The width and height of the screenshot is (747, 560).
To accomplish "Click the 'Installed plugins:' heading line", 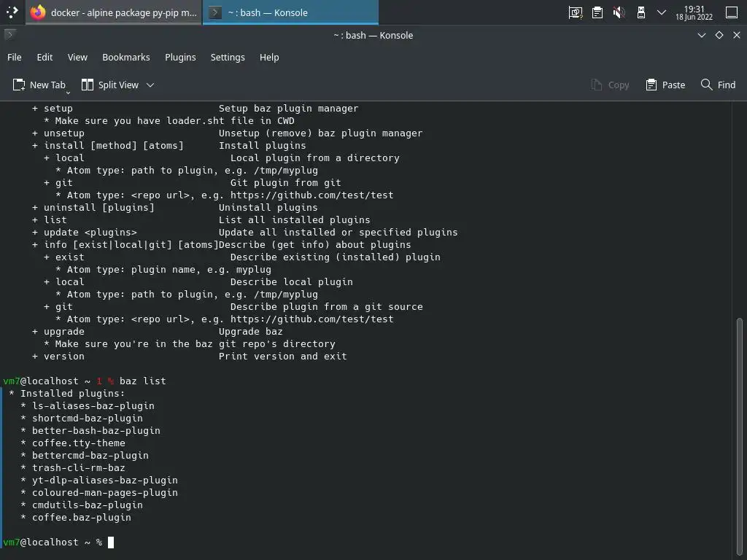I will click(72, 393).
